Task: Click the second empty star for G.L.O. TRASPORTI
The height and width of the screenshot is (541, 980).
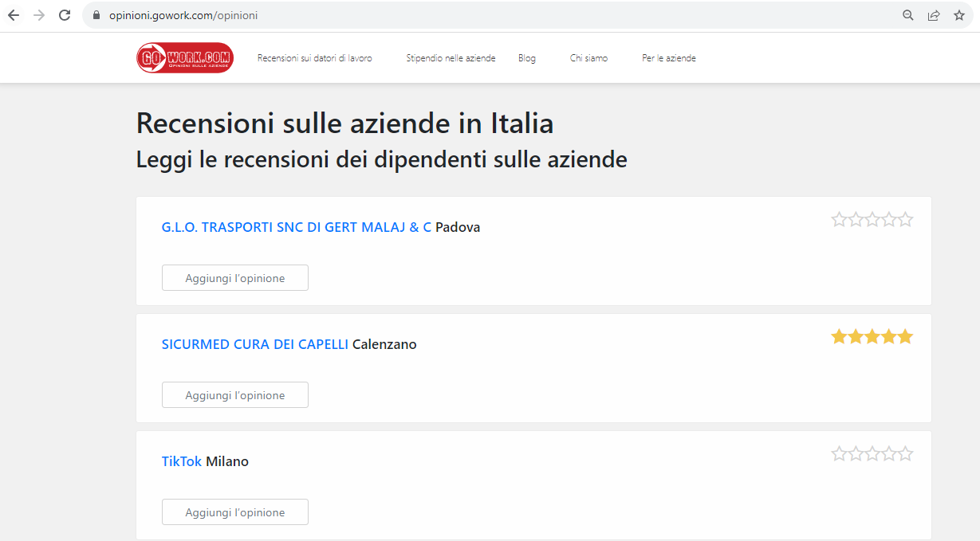Action: [856, 219]
